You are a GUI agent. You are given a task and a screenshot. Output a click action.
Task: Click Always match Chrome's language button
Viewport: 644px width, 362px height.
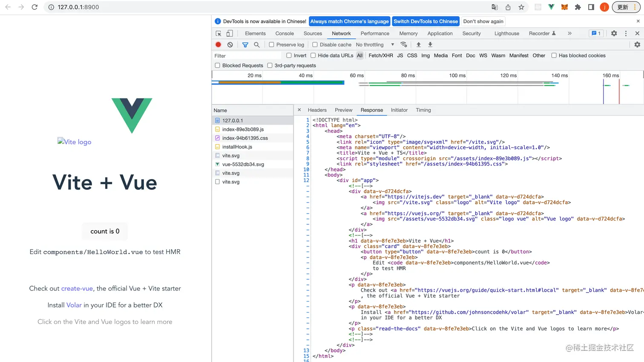coord(349,21)
